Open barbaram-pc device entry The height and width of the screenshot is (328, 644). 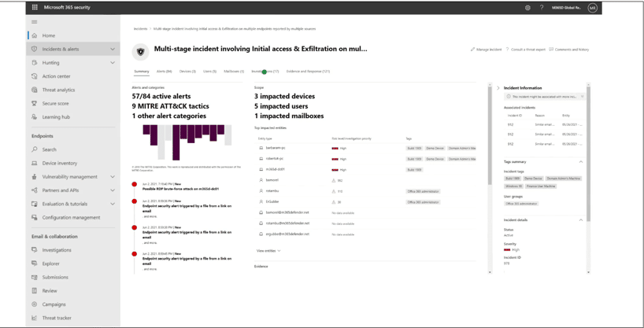tap(274, 148)
